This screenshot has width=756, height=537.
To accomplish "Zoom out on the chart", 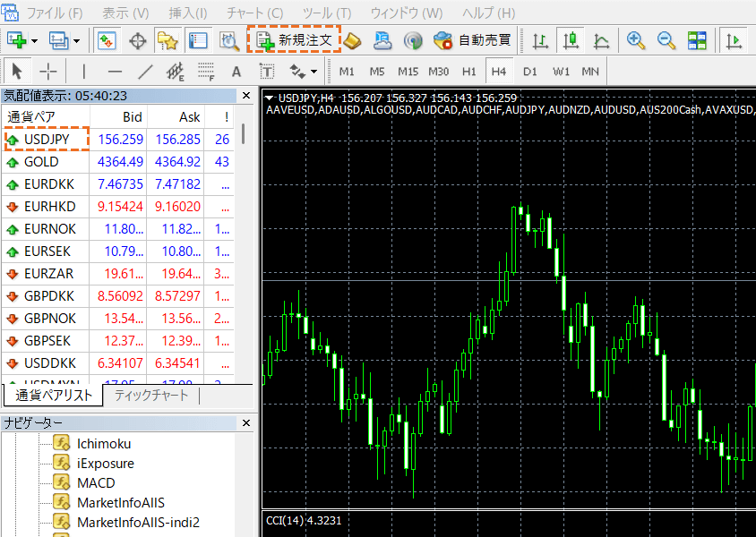I will [666, 40].
